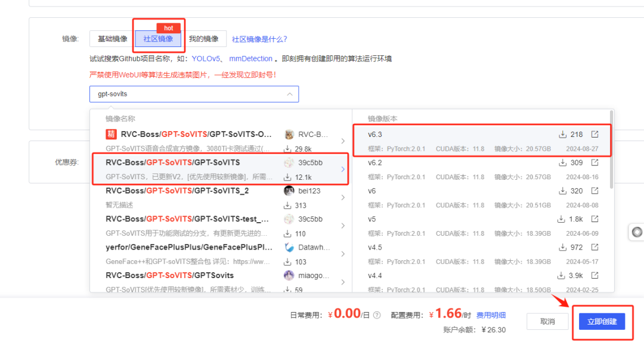Click 立即创建 button
The width and height of the screenshot is (644, 346).
[602, 322]
